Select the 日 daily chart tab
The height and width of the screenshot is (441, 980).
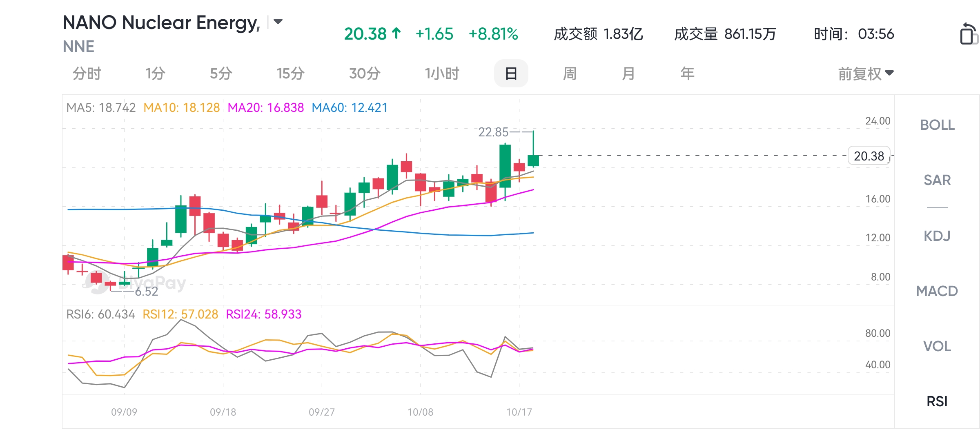(x=511, y=73)
